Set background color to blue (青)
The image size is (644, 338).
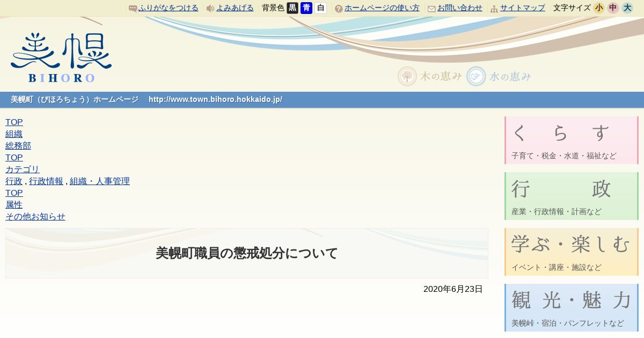[306, 8]
